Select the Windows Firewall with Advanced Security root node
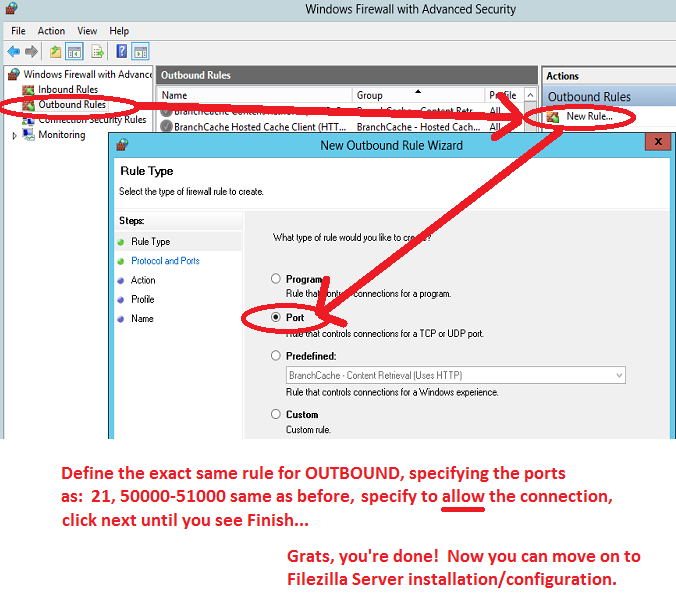The width and height of the screenshot is (676, 601). [x=88, y=74]
